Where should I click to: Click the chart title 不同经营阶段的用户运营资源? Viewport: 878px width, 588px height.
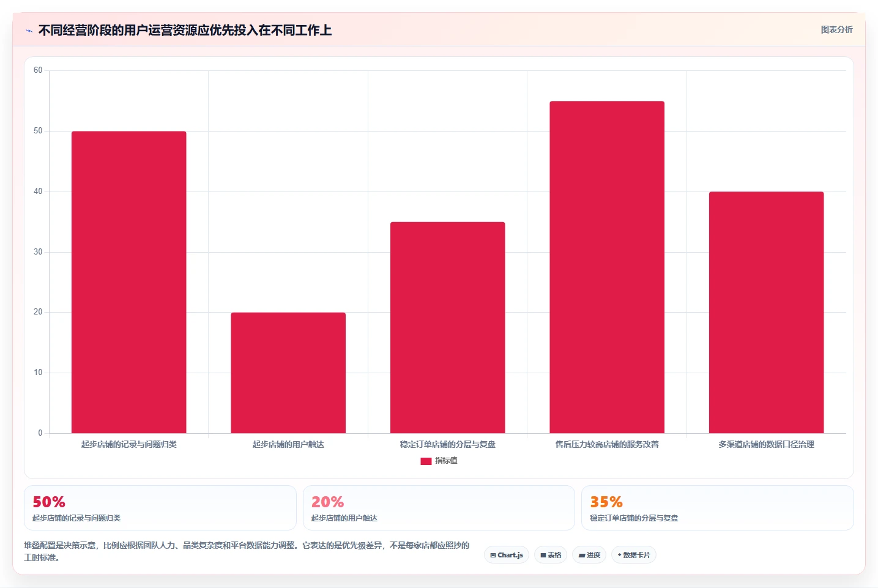tap(185, 30)
